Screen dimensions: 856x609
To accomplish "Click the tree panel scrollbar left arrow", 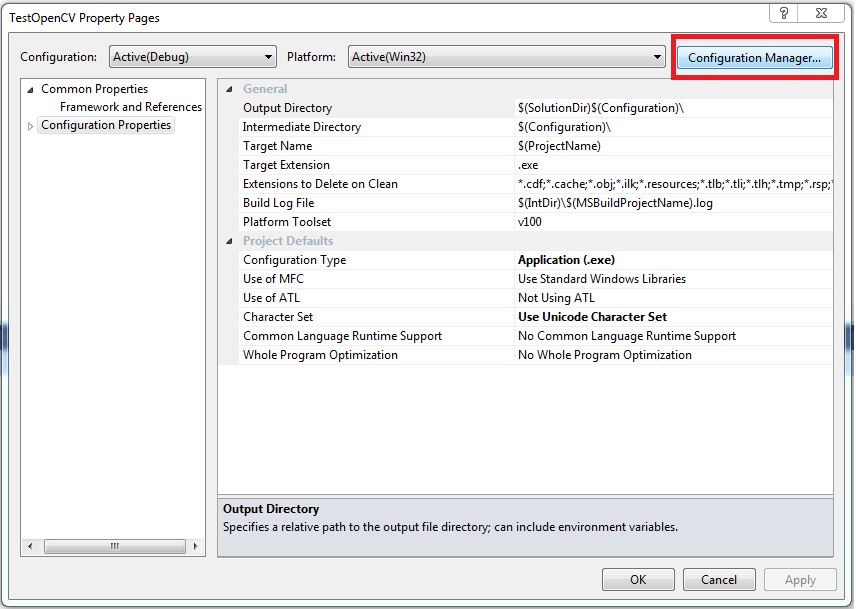I will click(x=30, y=546).
